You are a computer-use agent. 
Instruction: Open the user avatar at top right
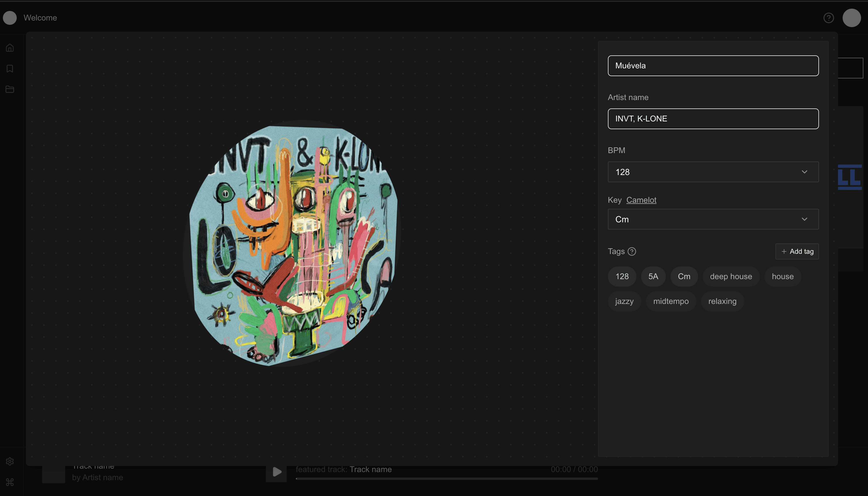click(852, 18)
